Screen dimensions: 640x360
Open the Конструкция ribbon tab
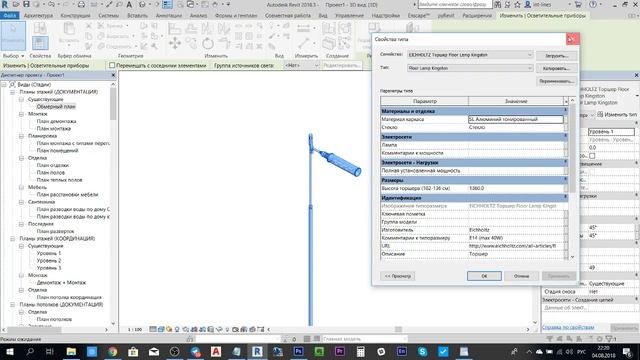coord(76,16)
